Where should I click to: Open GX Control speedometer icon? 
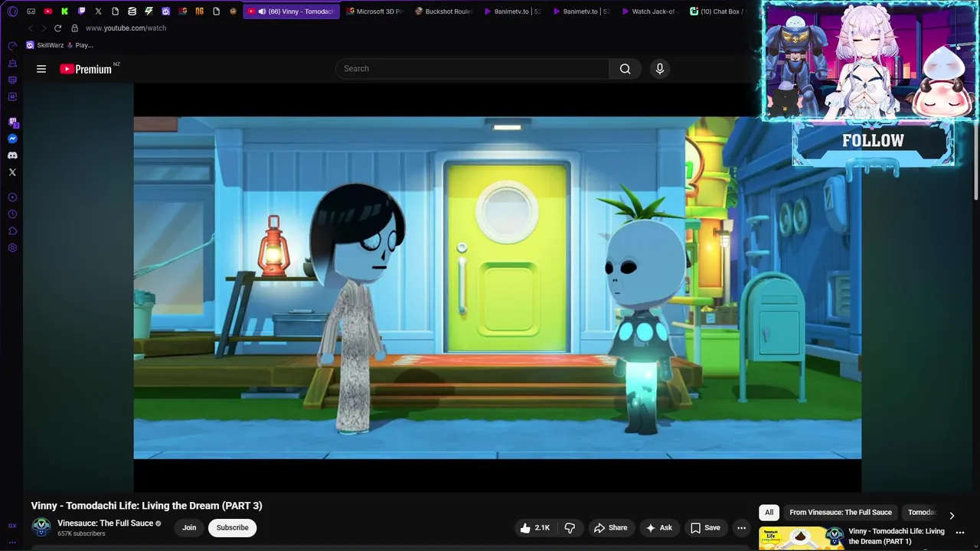[x=12, y=47]
